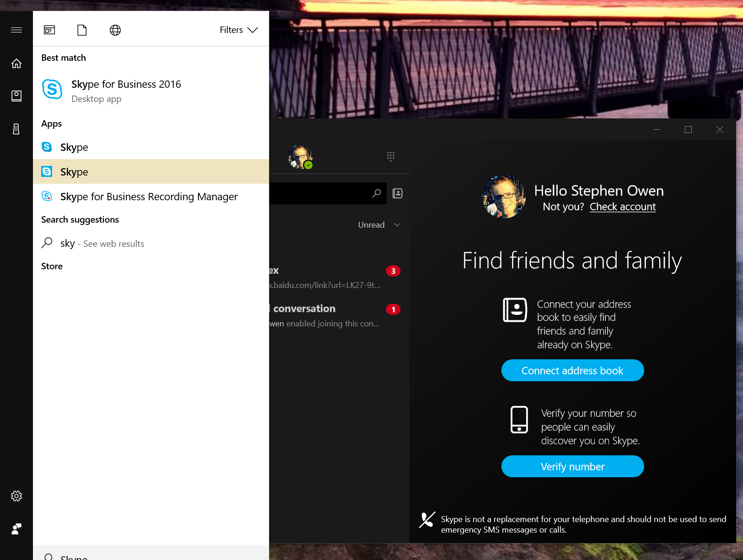Click the feedback person icon in the sidebar
The width and height of the screenshot is (743, 560).
(16, 529)
